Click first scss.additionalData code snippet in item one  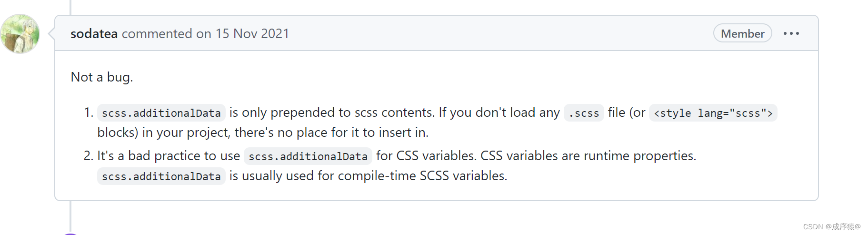[x=161, y=113]
